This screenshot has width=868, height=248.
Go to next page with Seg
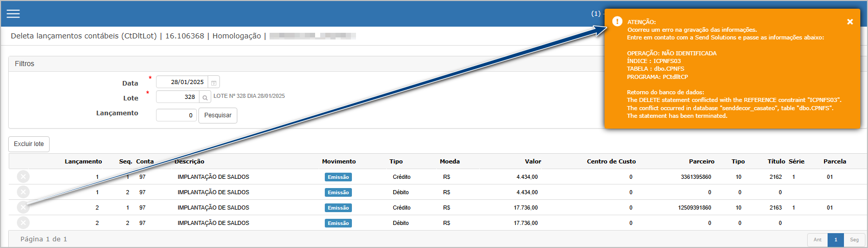point(854,240)
